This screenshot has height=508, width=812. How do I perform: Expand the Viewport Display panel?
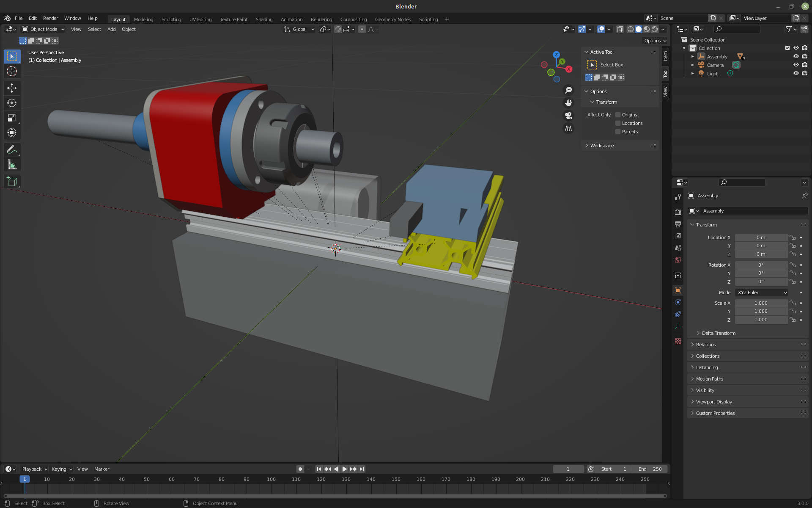point(713,402)
